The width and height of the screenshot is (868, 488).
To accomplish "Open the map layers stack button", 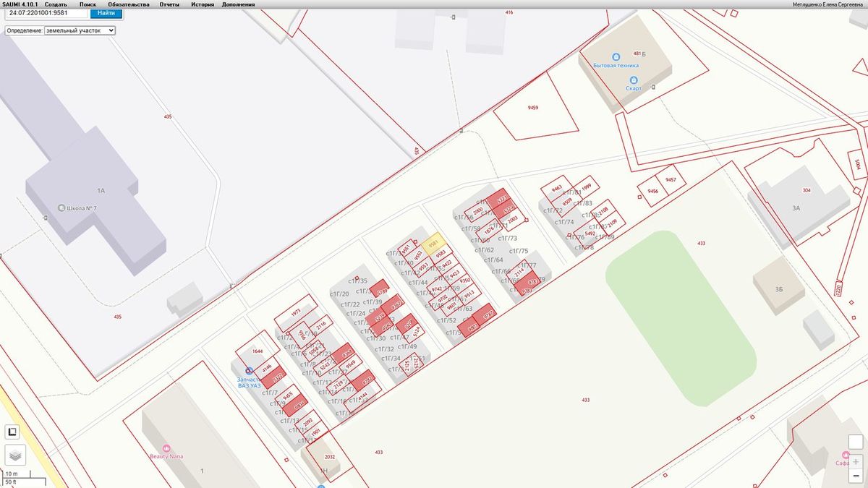I will pos(15,455).
